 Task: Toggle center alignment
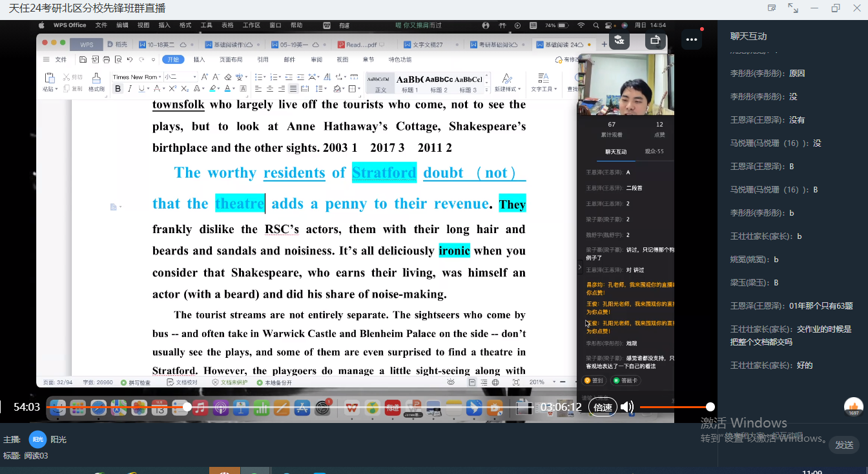point(270,89)
